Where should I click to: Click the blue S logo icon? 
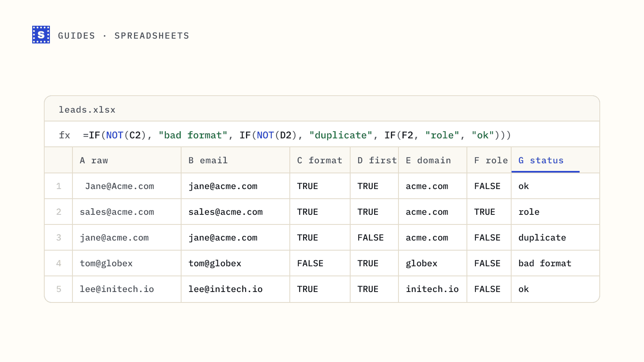click(x=41, y=35)
